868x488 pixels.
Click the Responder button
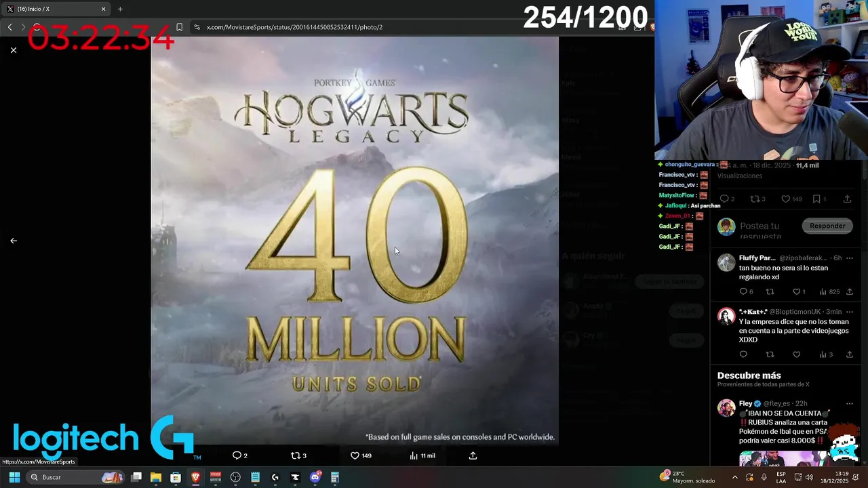coord(827,226)
